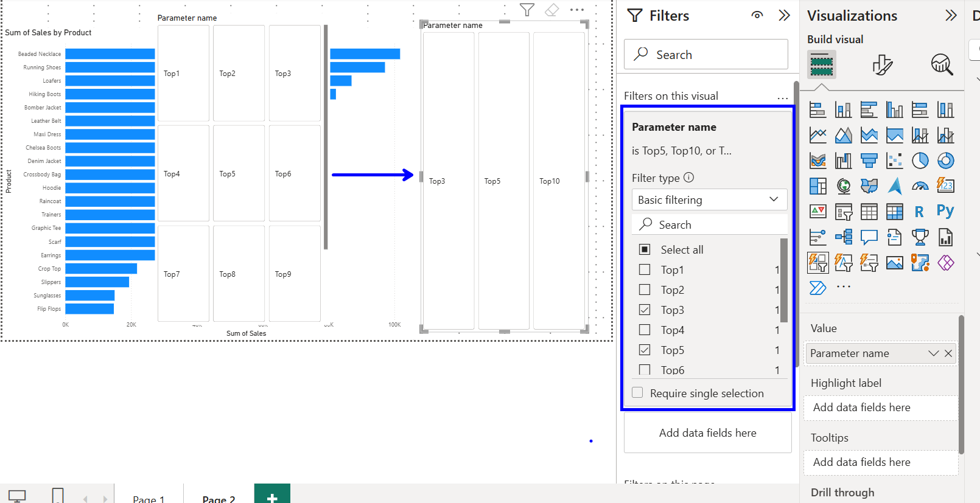Open the Basic filtering type dropdown
This screenshot has width=980, height=503.
click(709, 199)
